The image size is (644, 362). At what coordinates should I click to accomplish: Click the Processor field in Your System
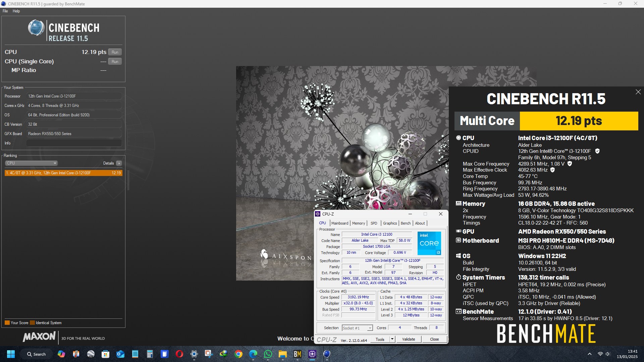(x=74, y=96)
